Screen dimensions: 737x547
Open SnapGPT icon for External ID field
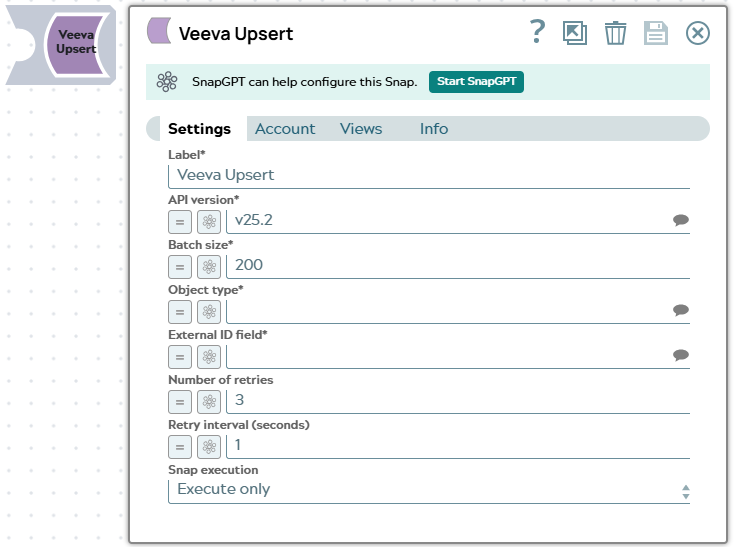coord(209,357)
